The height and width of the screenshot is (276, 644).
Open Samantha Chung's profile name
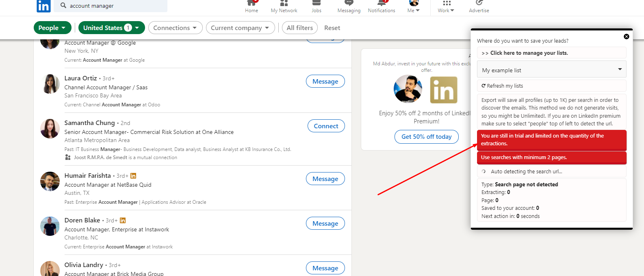tap(89, 123)
